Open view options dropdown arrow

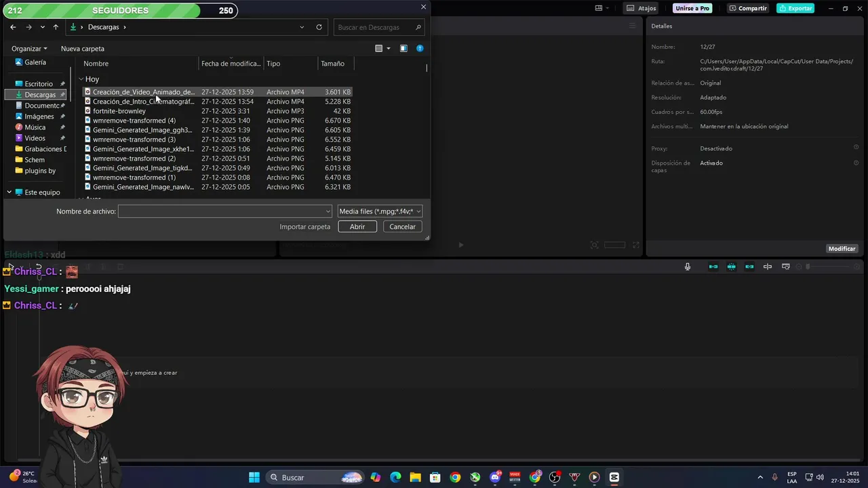tap(389, 49)
